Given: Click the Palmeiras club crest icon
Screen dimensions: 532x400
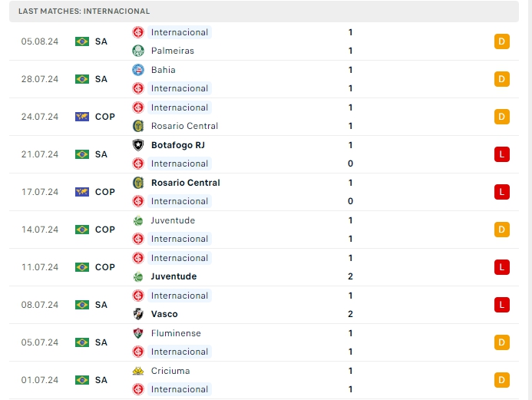Looking at the screenshot, I should point(138,51).
